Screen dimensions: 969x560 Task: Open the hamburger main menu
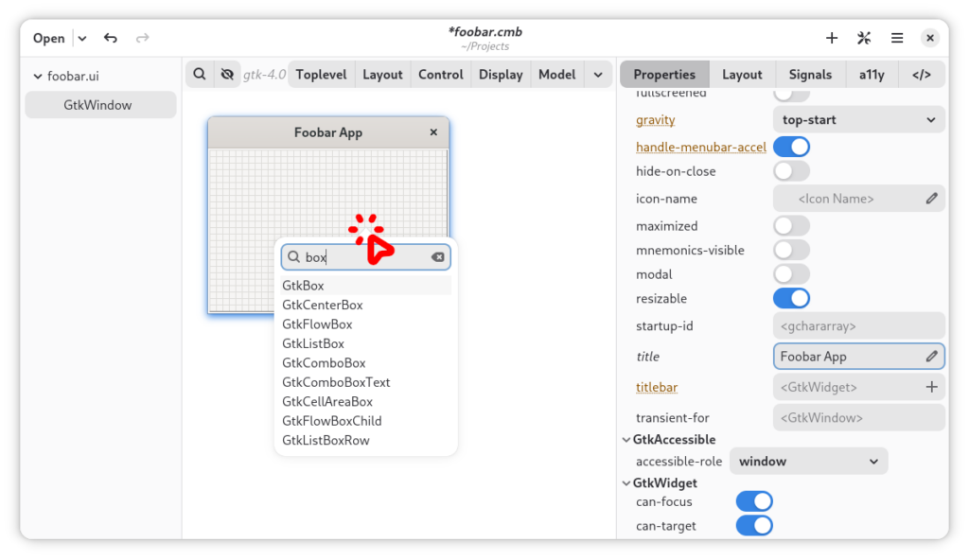[x=897, y=38]
